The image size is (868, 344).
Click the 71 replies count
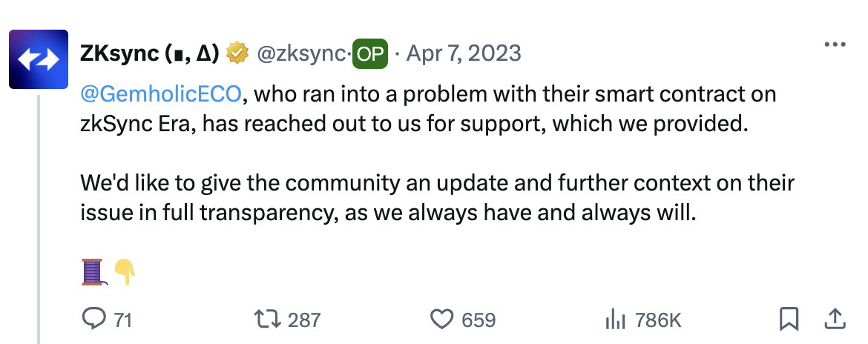click(x=123, y=320)
